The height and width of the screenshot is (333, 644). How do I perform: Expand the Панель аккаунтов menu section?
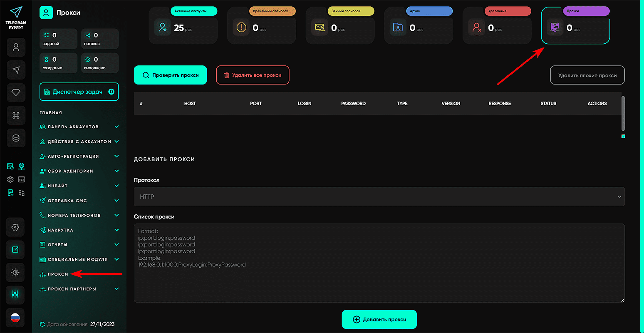click(79, 127)
